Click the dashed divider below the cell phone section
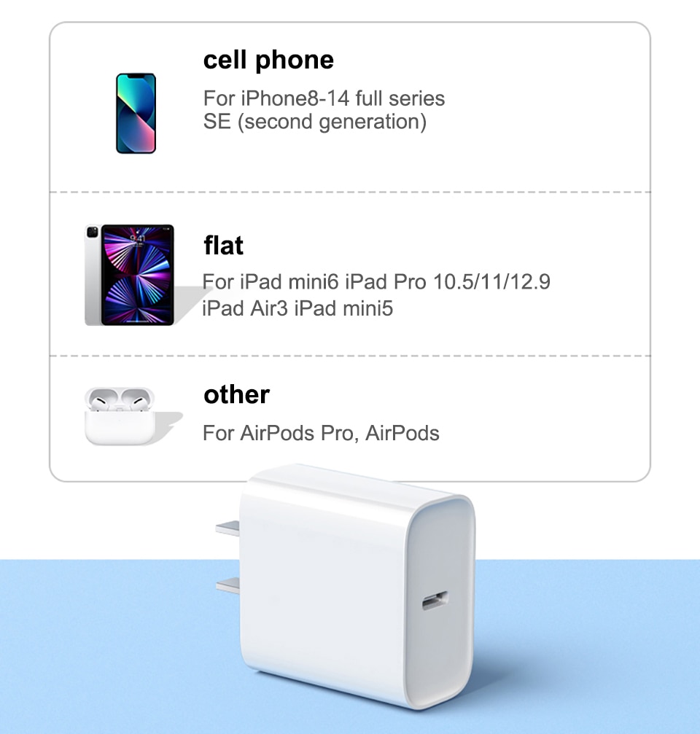Screen dimensions: 700x734 [350, 192]
